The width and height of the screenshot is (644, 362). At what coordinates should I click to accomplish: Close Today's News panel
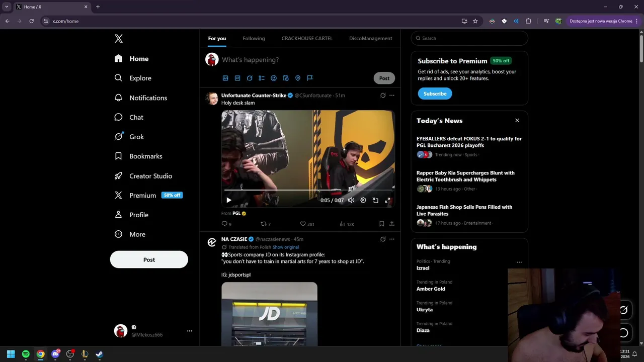[517, 121]
